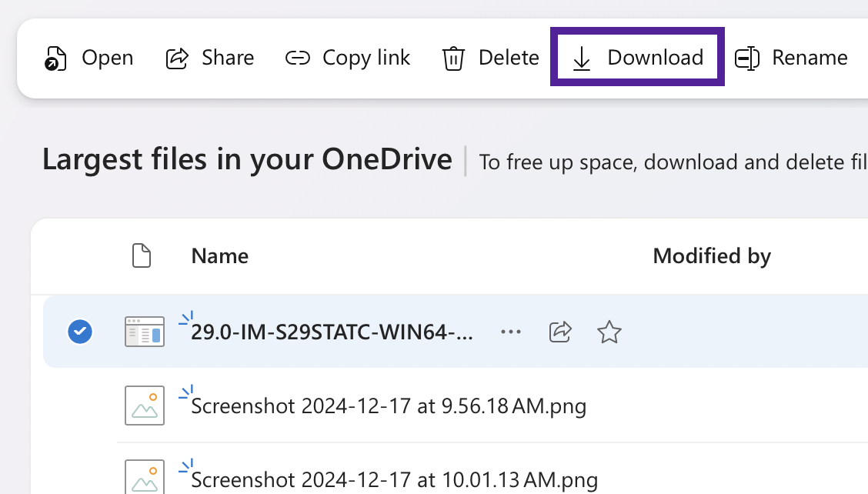
Task: Click the Open toolbar button
Action: [88, 58]
